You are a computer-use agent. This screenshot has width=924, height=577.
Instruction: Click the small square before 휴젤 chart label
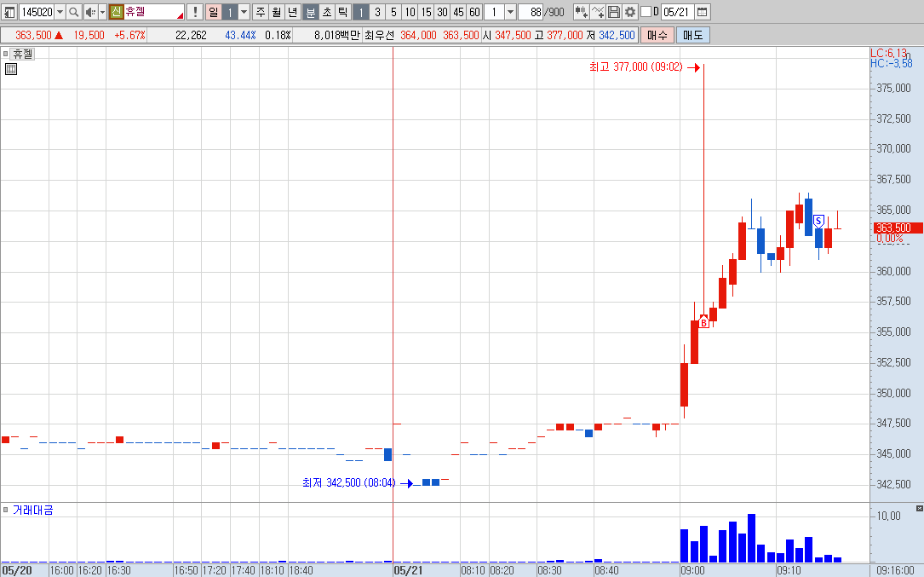(5, 54)
